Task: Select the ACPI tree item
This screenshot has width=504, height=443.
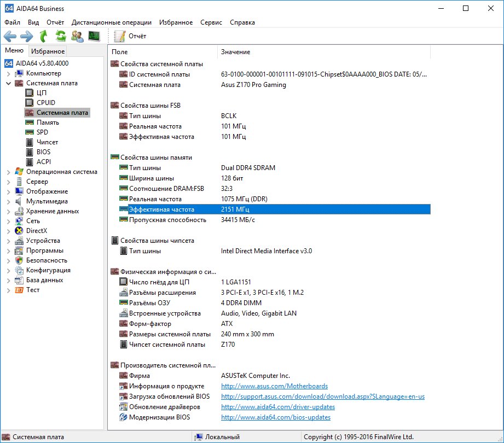Action: coord(44,161)
